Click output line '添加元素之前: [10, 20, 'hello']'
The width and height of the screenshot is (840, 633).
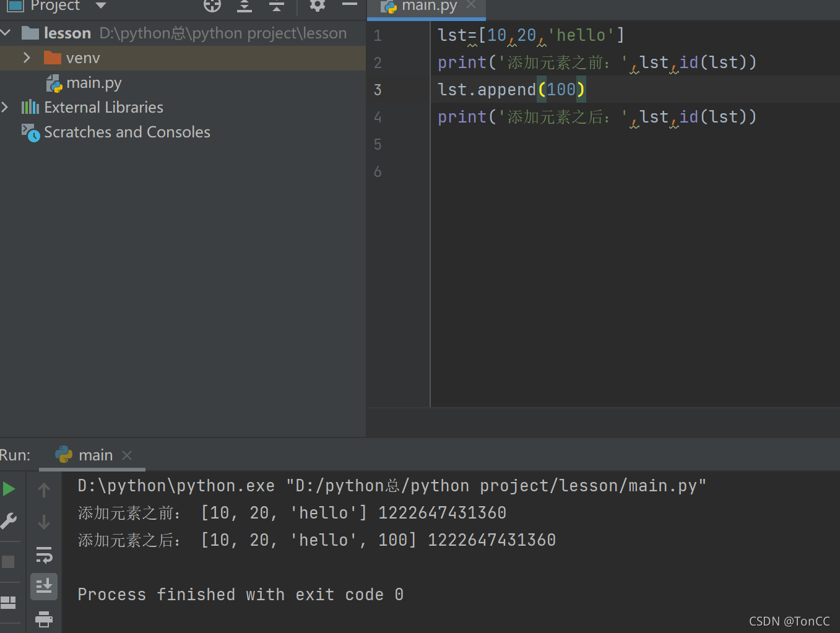292,513
